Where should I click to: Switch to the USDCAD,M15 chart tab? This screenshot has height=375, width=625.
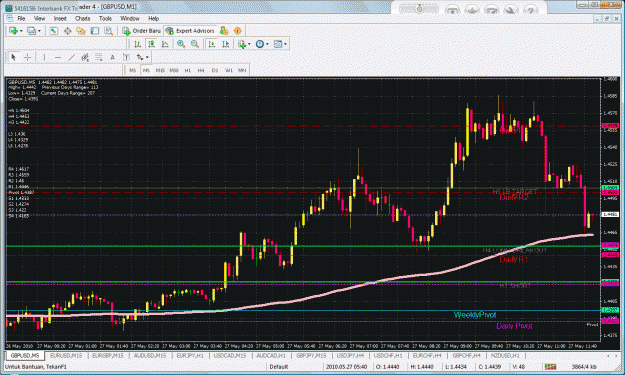(x=230, y=355)
